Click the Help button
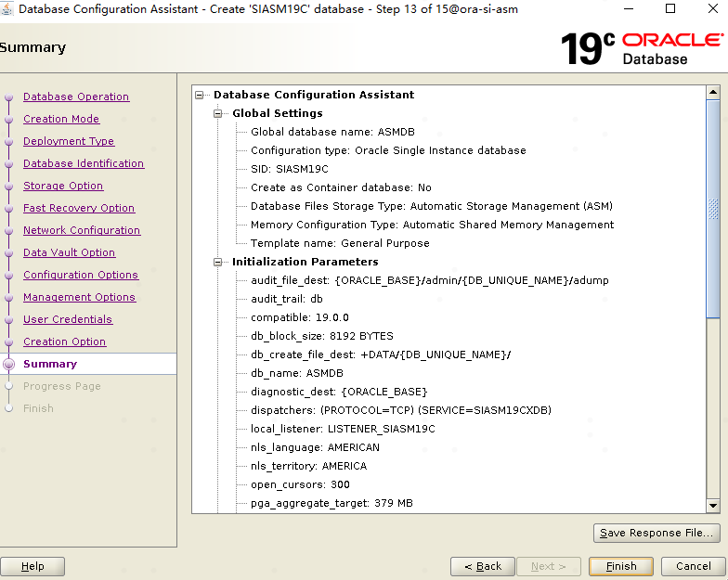Image resolution: width=728 pixels, height=580 pixels. [x=32, y=566]
